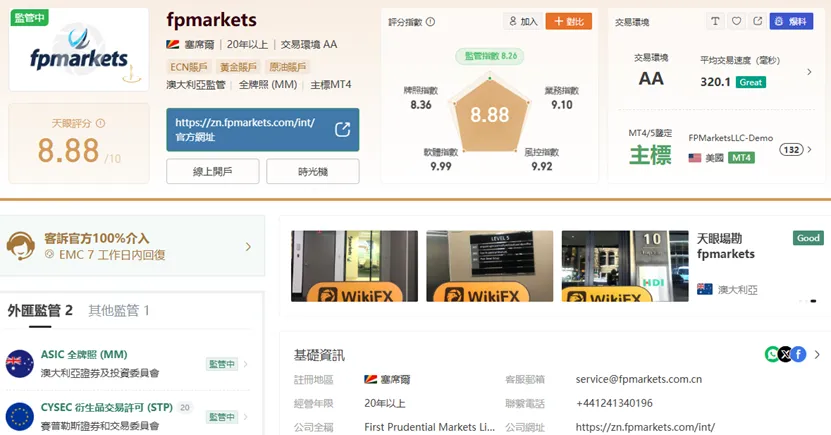Click the heart favorite icon
Viewport: 831px width, 435px height.
736,21
